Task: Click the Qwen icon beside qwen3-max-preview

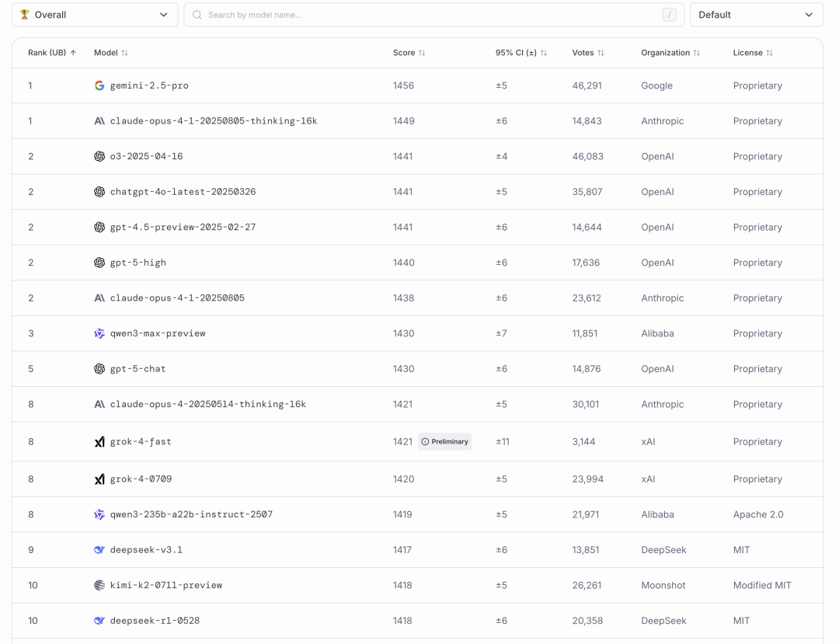Action: 99,333
